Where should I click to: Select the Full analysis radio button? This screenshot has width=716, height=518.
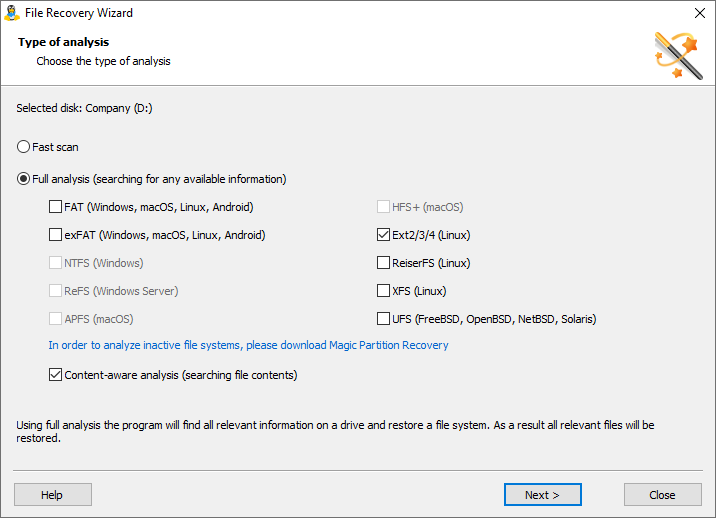[24, 179]
